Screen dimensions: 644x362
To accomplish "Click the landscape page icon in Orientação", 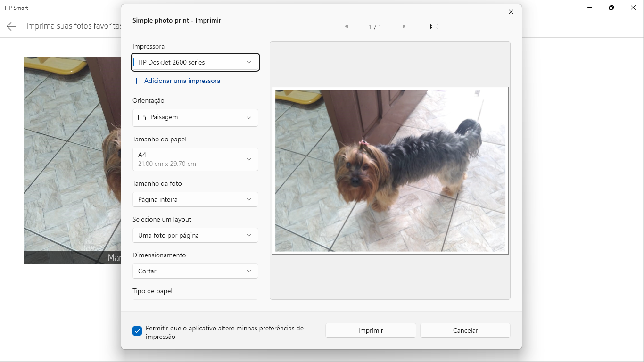I will tap(142, 117).
